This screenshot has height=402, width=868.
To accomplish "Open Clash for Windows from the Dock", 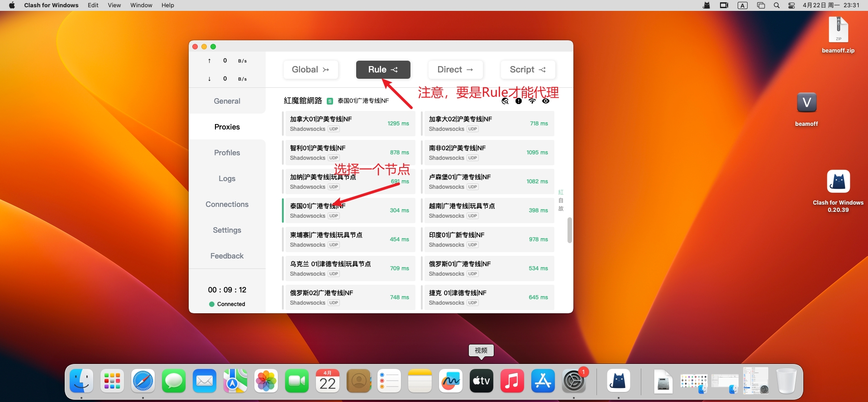I will click(618, 381).
